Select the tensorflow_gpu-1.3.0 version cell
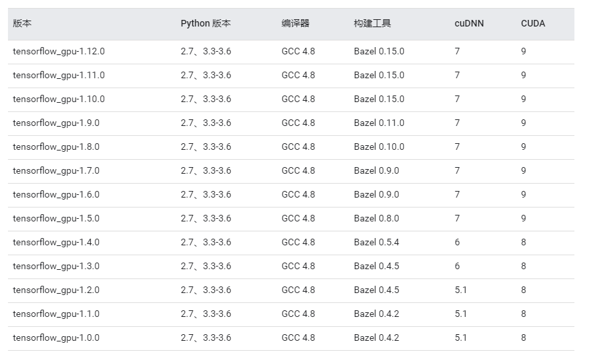Screen dimensions: 591x364 (56, 266)
